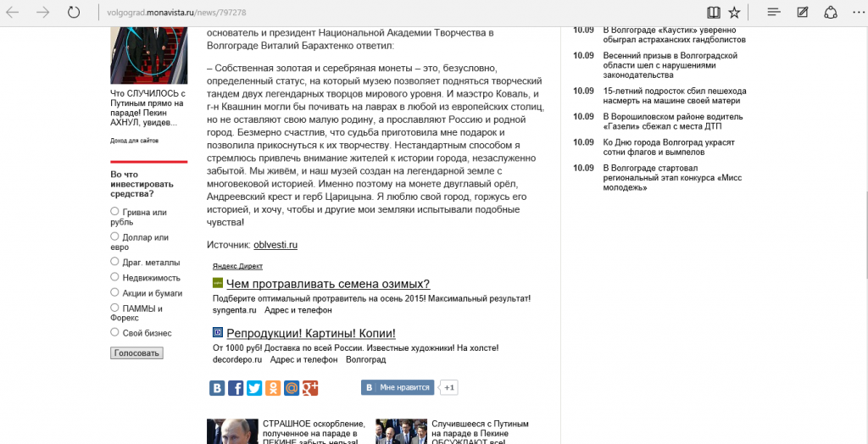
Task: Open the Hub three-lines icon
Action: (x=774, y=12)
